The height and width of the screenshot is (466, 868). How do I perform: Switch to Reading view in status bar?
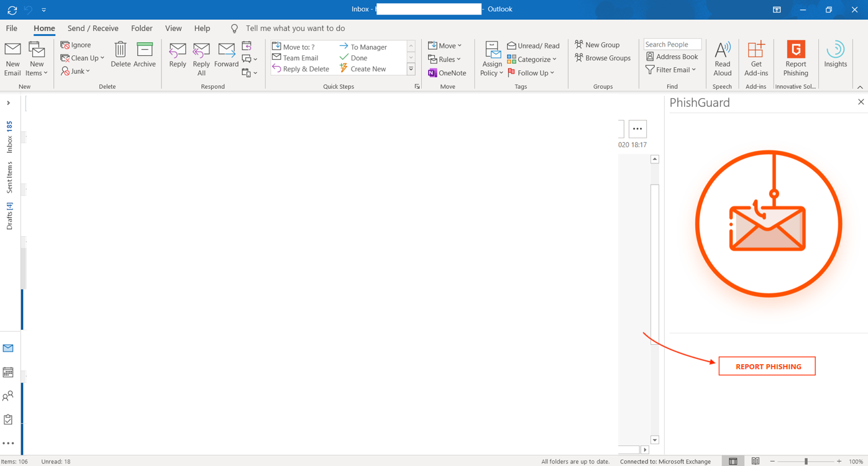click(756, 461)
